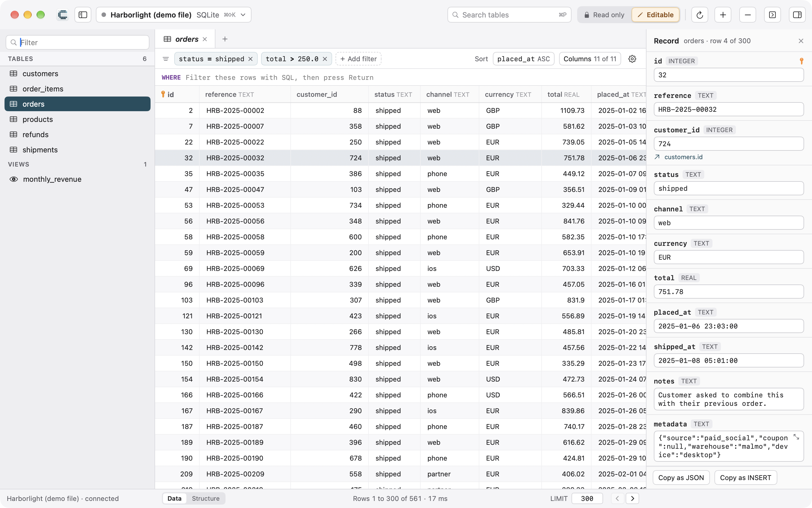Click Add filter button
The width and height of the screenshot is (812, 508).
click(x=358, y=59)
